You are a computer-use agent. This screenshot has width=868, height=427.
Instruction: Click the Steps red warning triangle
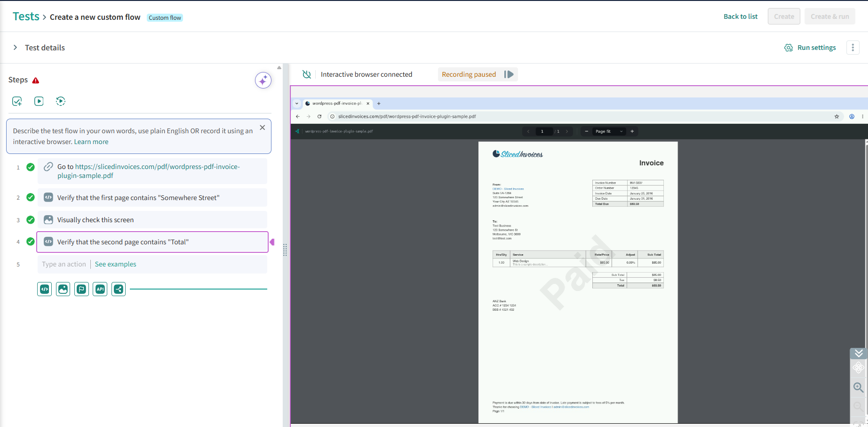(36, 81)
